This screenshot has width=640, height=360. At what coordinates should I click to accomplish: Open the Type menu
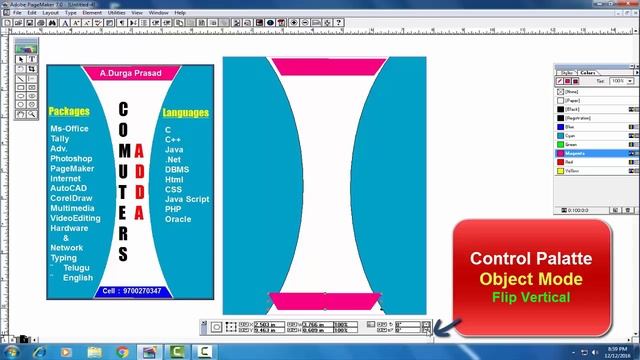point(71,13)
